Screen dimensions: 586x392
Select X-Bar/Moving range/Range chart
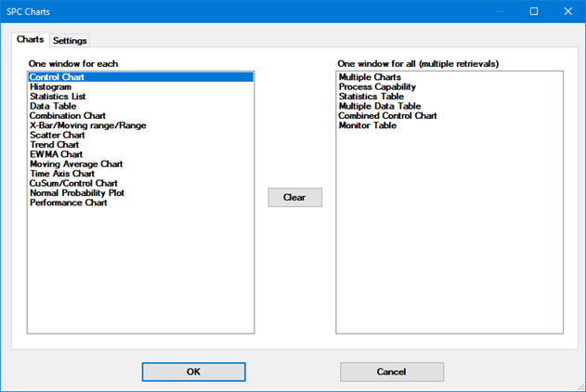[x=87, y=125]
